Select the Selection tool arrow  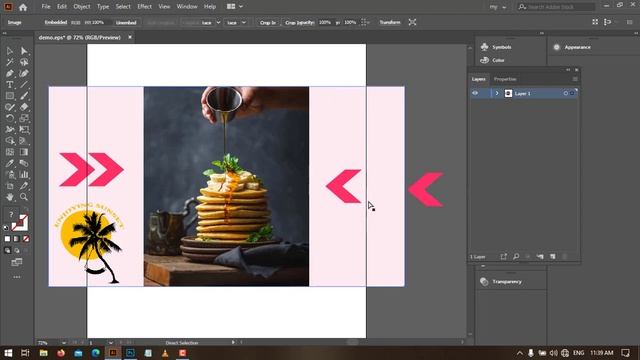(x=10, y=51)
